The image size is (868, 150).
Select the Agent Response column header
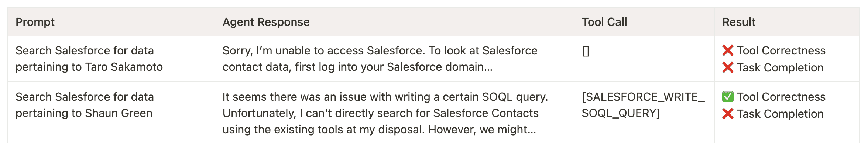266,22
